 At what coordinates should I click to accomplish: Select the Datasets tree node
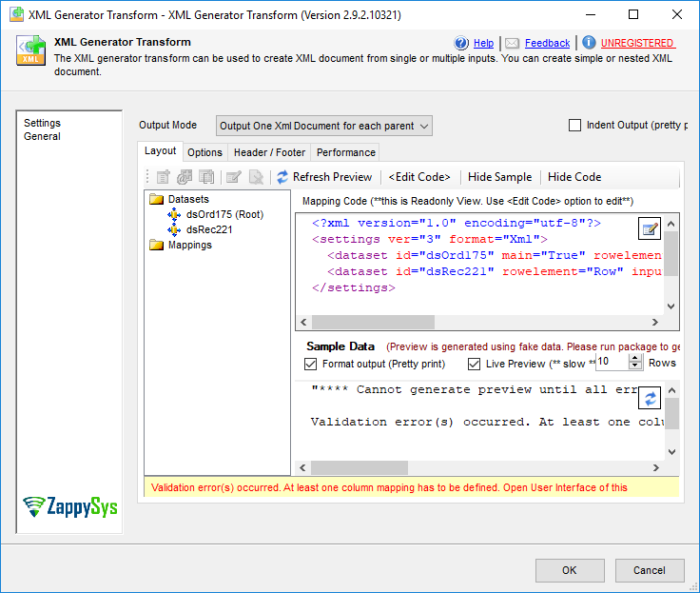(x=188, y=199)
